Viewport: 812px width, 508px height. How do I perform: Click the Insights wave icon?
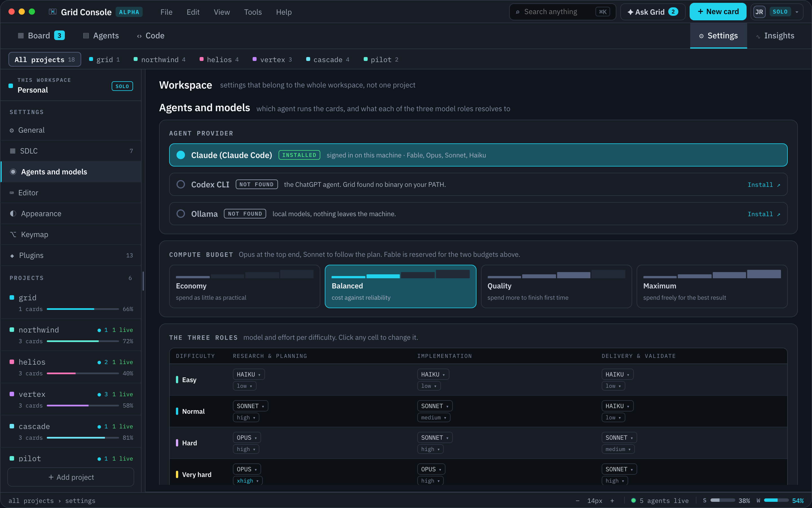click(x=758, y=36)
